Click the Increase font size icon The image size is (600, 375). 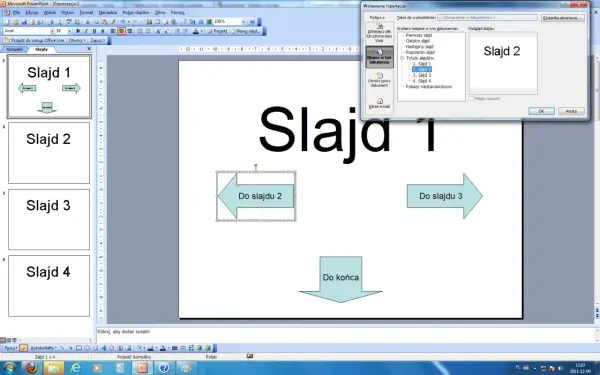pos(158,31)
